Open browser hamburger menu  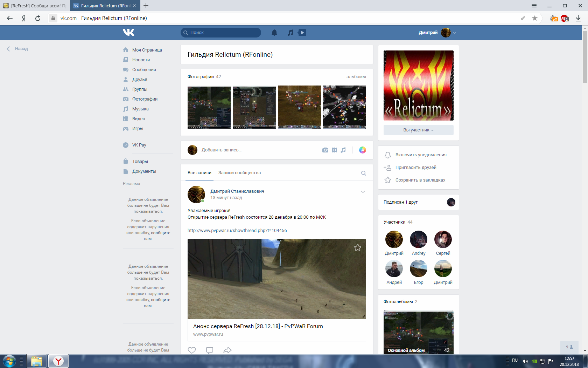click(x=534, y=6)
